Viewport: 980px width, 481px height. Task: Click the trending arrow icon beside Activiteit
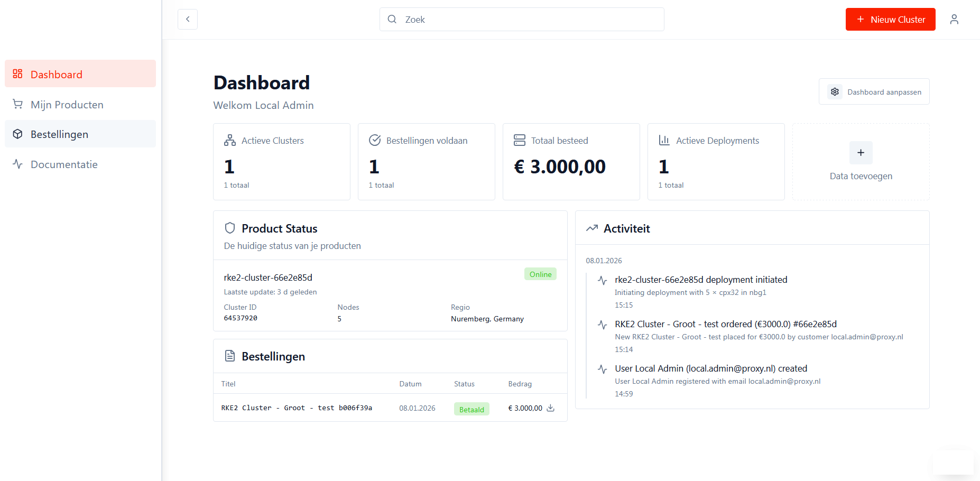[593, 227]
